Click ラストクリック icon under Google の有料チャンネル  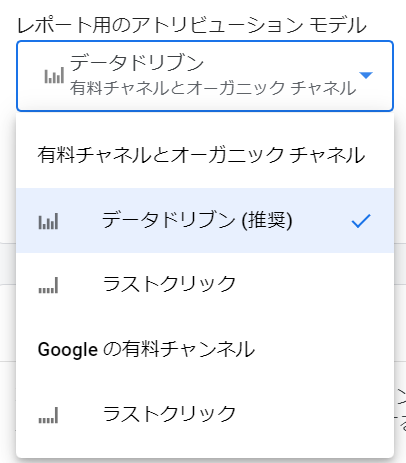pos(48,415)
